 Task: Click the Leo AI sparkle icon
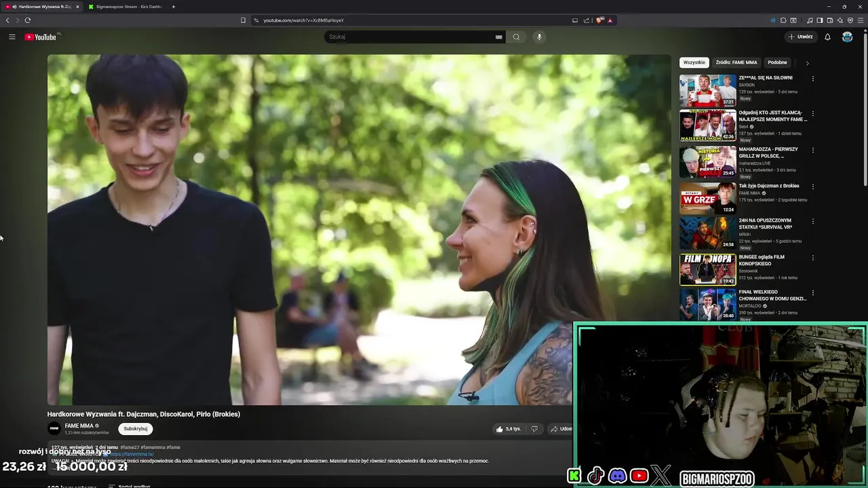click(x=840, y=20)
